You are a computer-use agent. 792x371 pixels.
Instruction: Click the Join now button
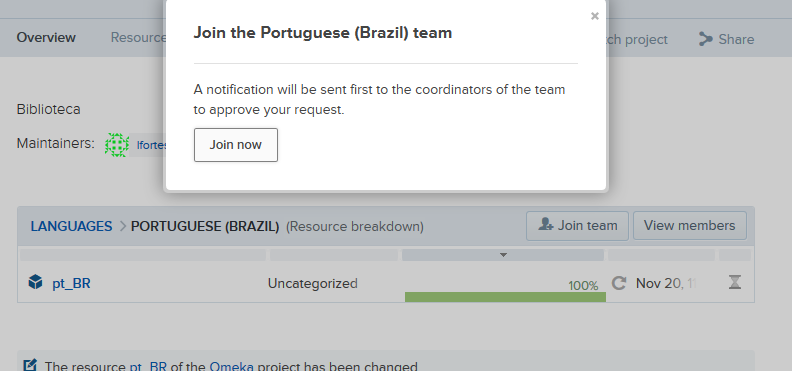click(x=235, y=145)
